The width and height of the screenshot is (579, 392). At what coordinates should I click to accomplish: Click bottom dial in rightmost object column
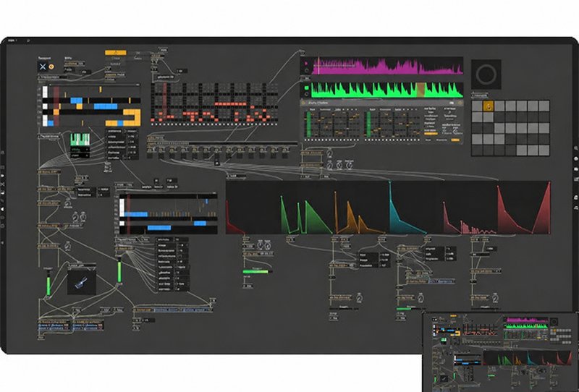pyautogui.click(x=496, y=297)
